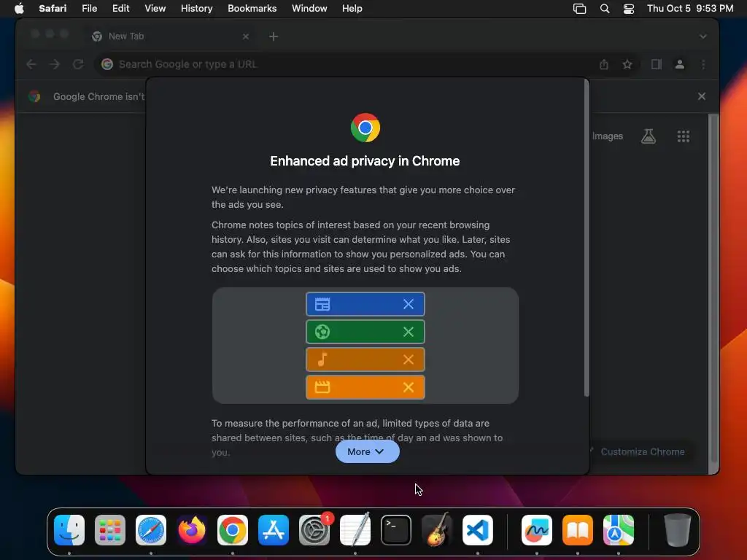
Task: Remove the orange movies topic chip
Action: (x=409, y=387)
